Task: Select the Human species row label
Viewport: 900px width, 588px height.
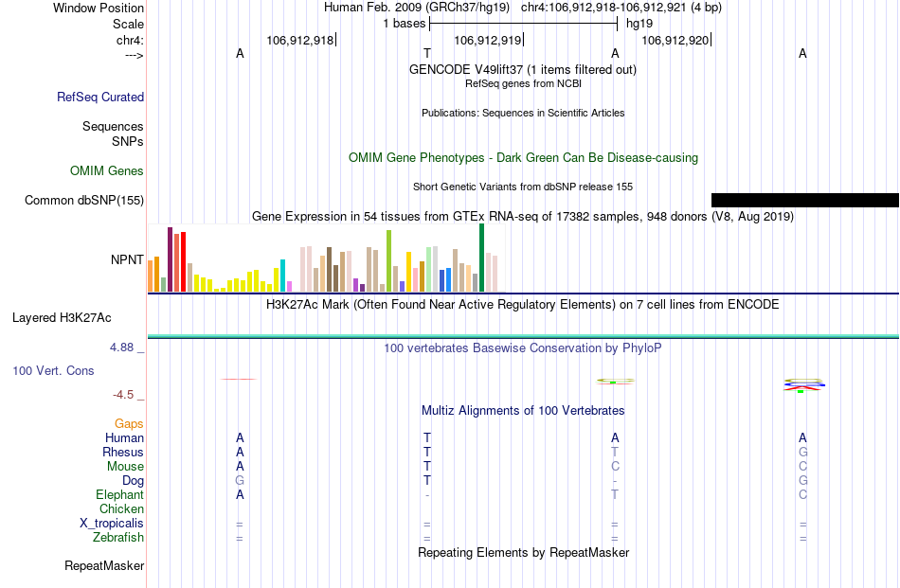Action: pyautogui.click(x=124, y=437)
